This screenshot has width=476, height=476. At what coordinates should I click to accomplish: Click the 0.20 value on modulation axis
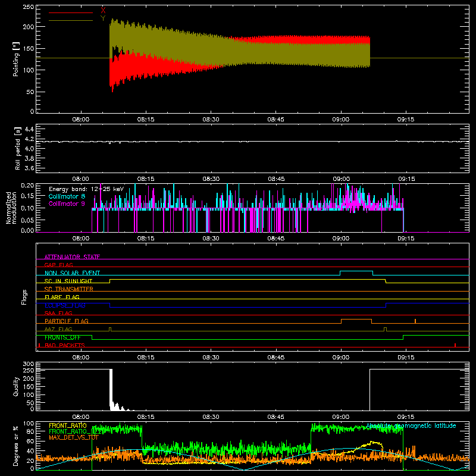(x=27, y=186)
